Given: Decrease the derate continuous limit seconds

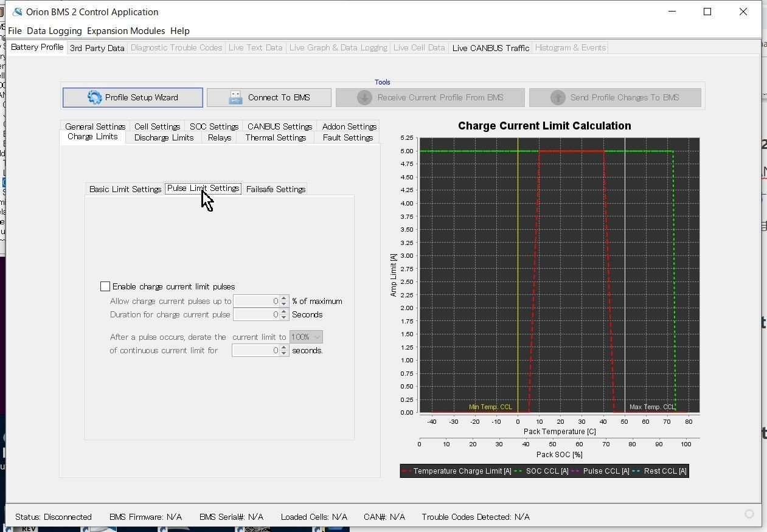Looking at the screenshot, I should point(283,353).
